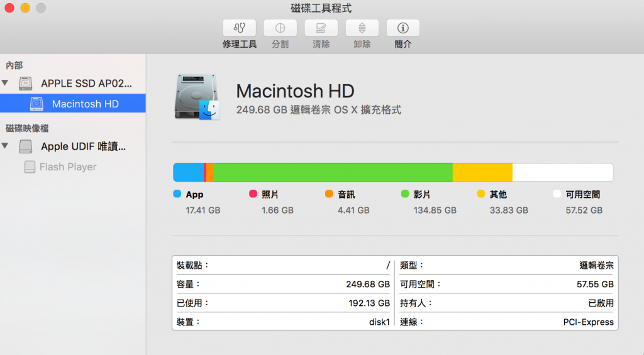The height and width of the screenshot is (355, 644).
Task: Click the blue App legend dot
Action: pyautogui.click(x=177, y=194)
